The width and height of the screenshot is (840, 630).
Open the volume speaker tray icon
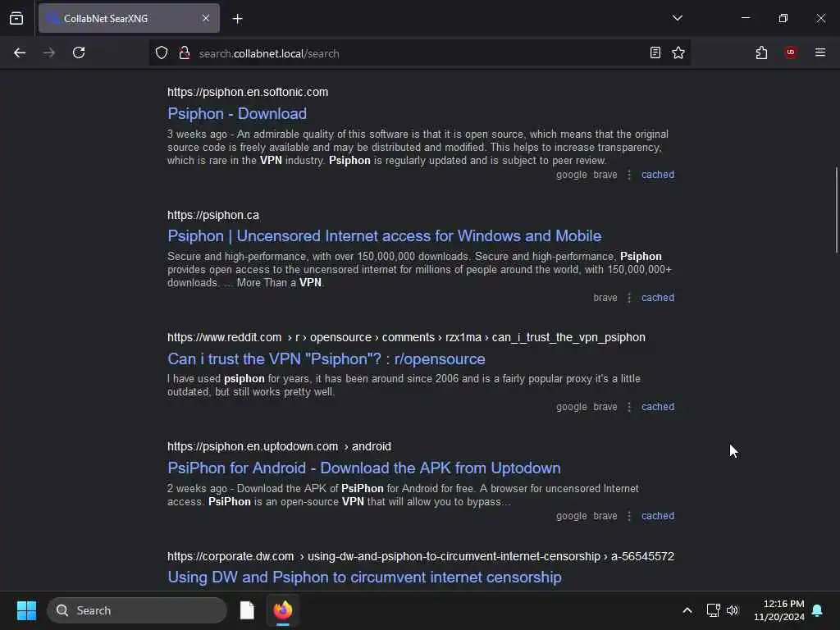pyautogui.click(x=733, y=610)
